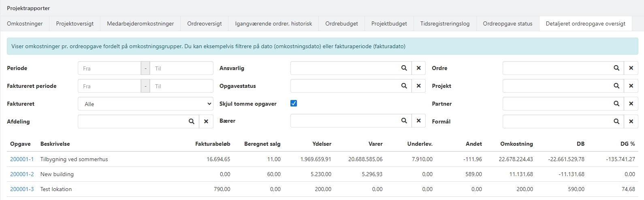Clear the Ordre filter
The image size is (644, 200).
(x=631, y=68)
